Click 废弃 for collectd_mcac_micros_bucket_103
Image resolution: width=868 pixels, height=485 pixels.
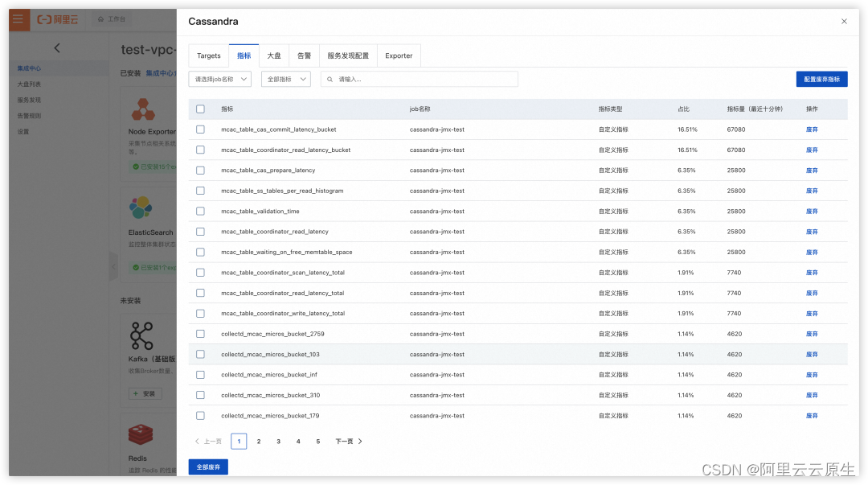point(812,355)
